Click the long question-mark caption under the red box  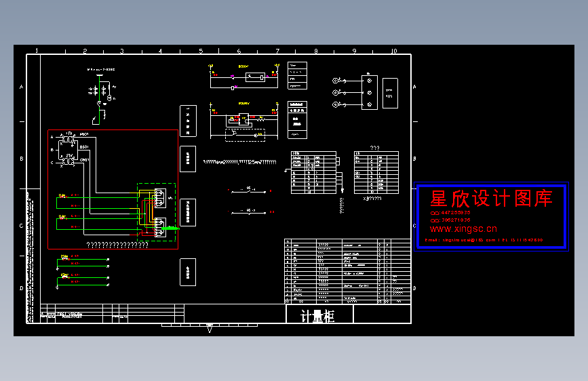pyautogui.click(x=117, y=245)
